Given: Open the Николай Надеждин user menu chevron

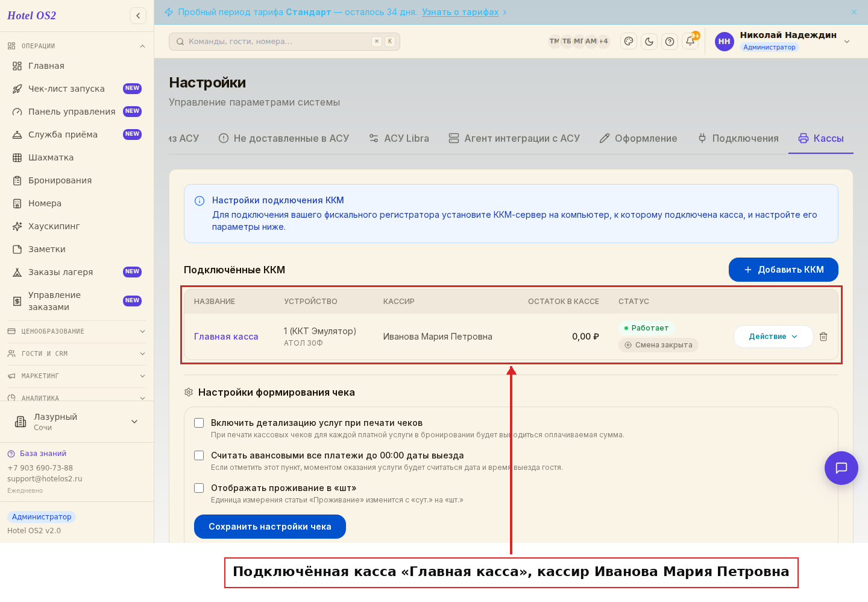Looking at the screenshot, I should [847, 42].
